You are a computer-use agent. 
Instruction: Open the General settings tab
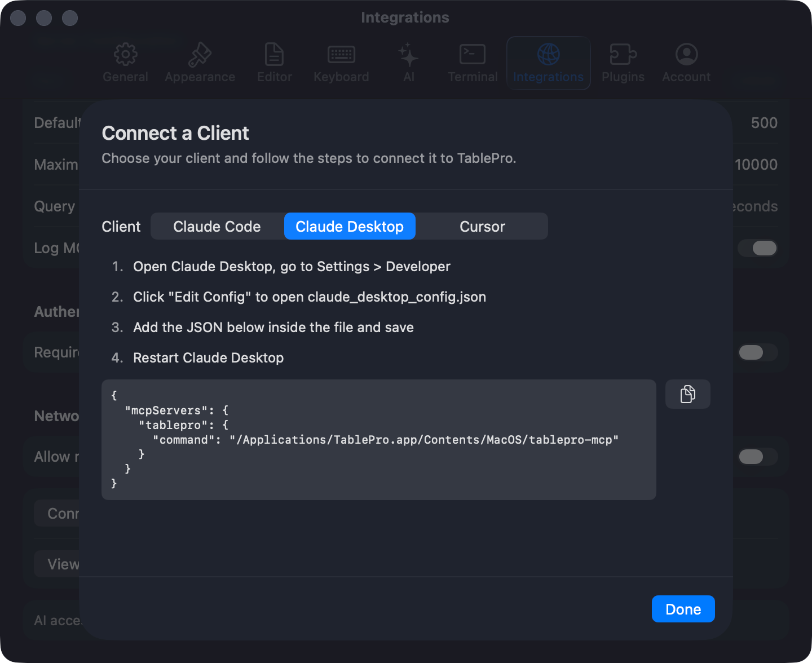125,63
